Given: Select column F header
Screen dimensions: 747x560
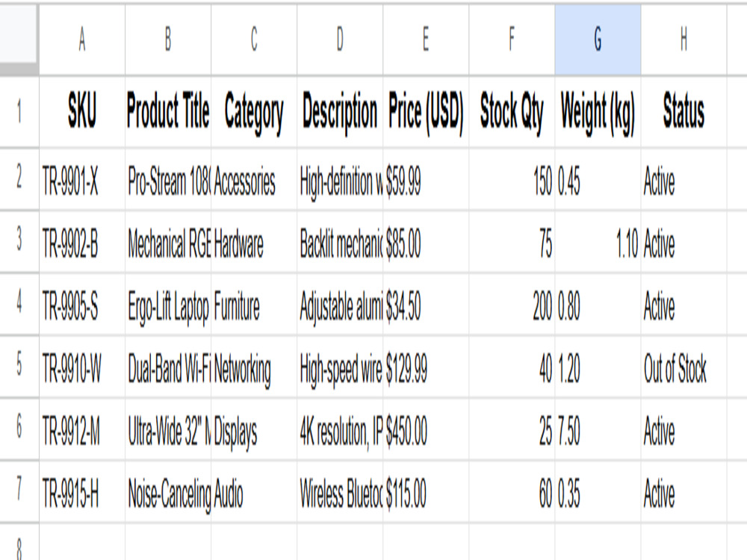Looking at the screenshot, I should point(512,39).
